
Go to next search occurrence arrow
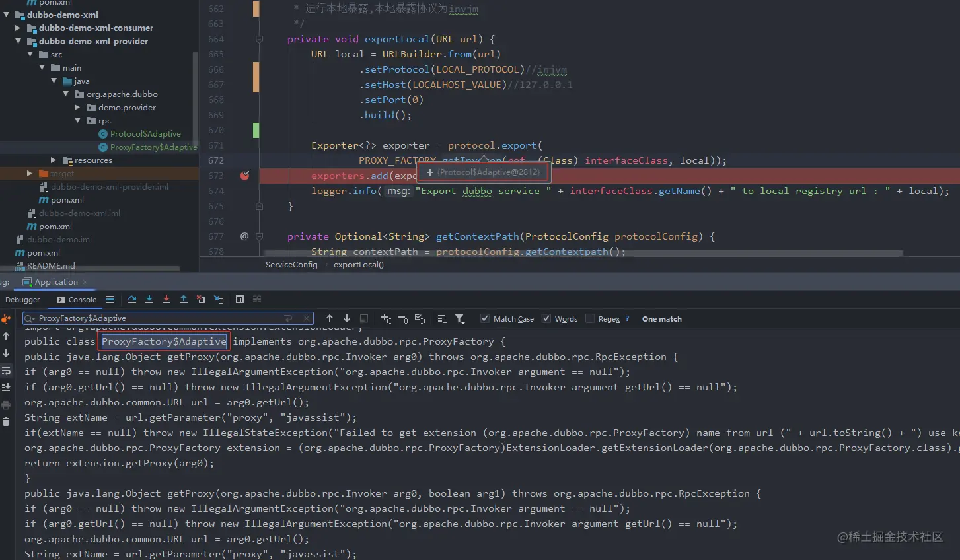[346, 318]
